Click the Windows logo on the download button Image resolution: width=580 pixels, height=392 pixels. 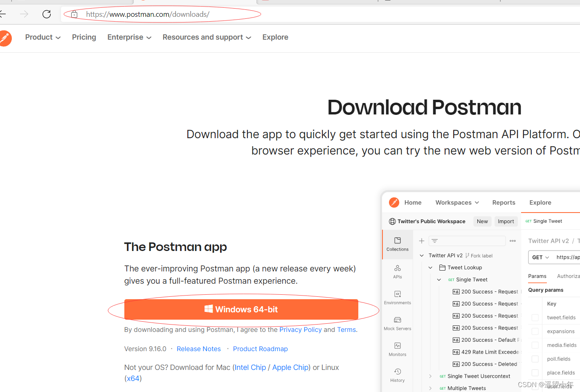point(209,309)
